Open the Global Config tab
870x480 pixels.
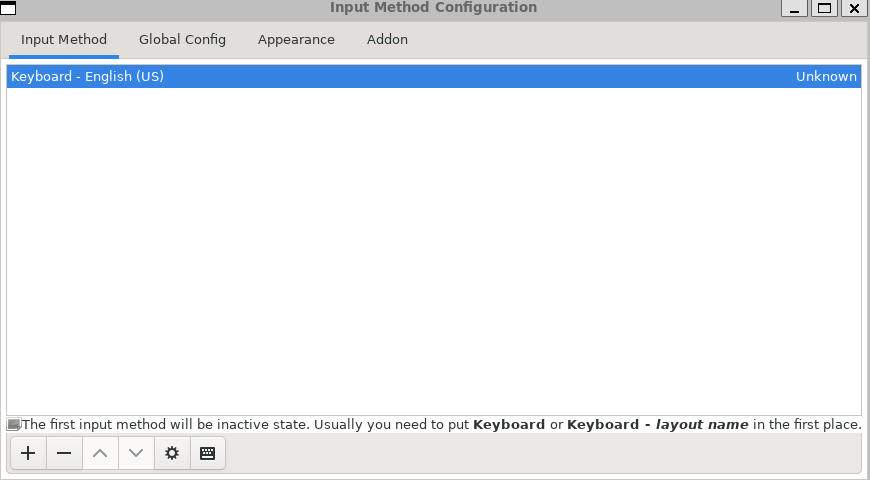pos(182,40)
